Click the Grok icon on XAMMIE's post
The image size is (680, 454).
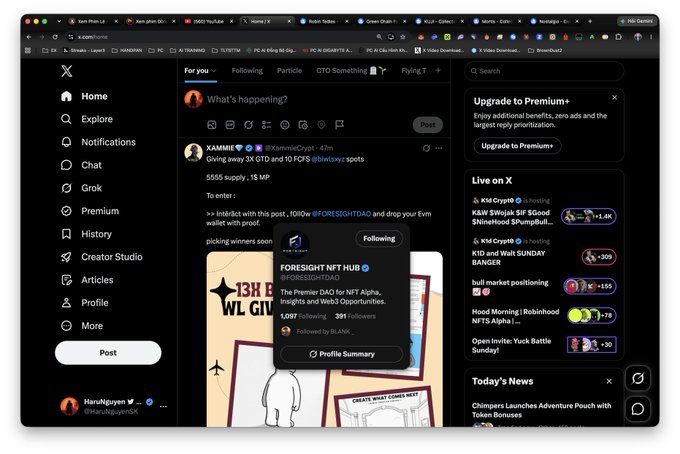pyautogui.click(x=426, y=148)
